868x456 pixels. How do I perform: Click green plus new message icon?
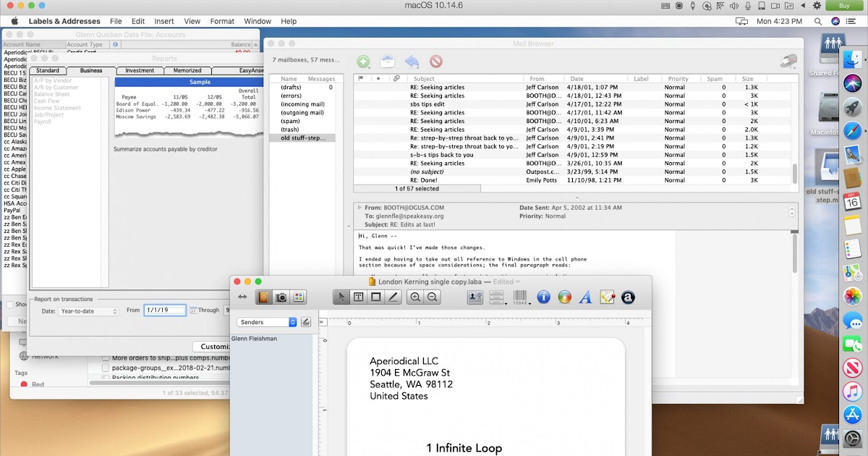click(363, 62)
